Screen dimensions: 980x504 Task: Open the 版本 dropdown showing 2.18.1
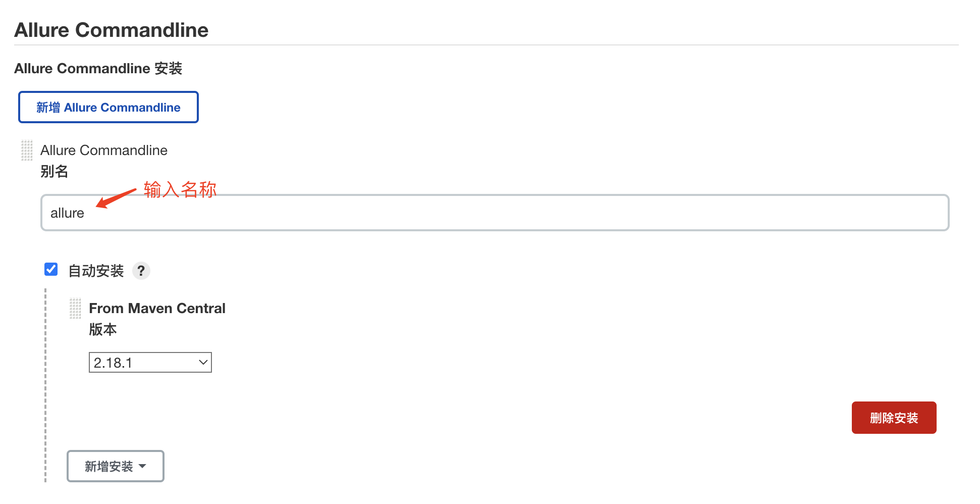click(x=150, y=363)
